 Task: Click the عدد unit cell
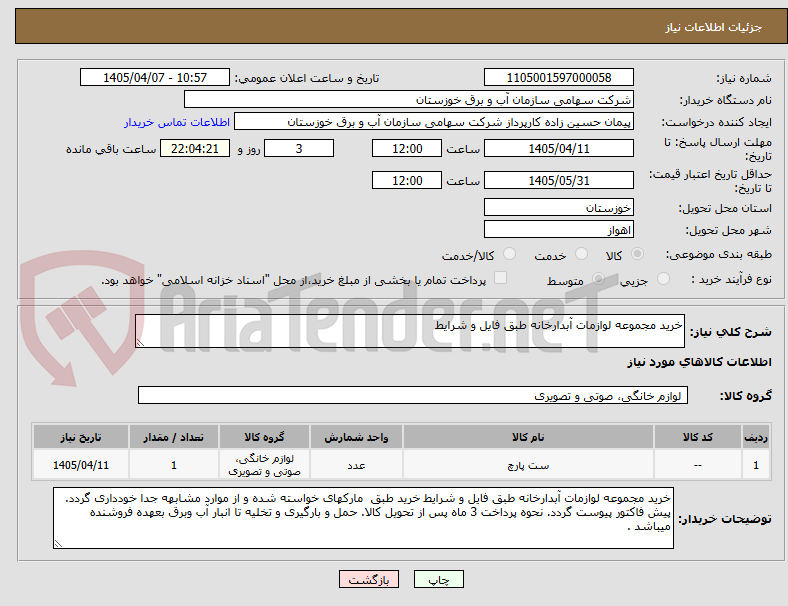pyautogui.click(x=356, y=465)
